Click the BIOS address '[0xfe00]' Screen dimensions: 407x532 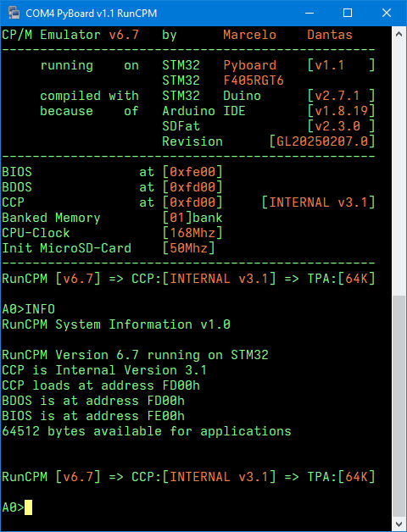tap(192, 172)
